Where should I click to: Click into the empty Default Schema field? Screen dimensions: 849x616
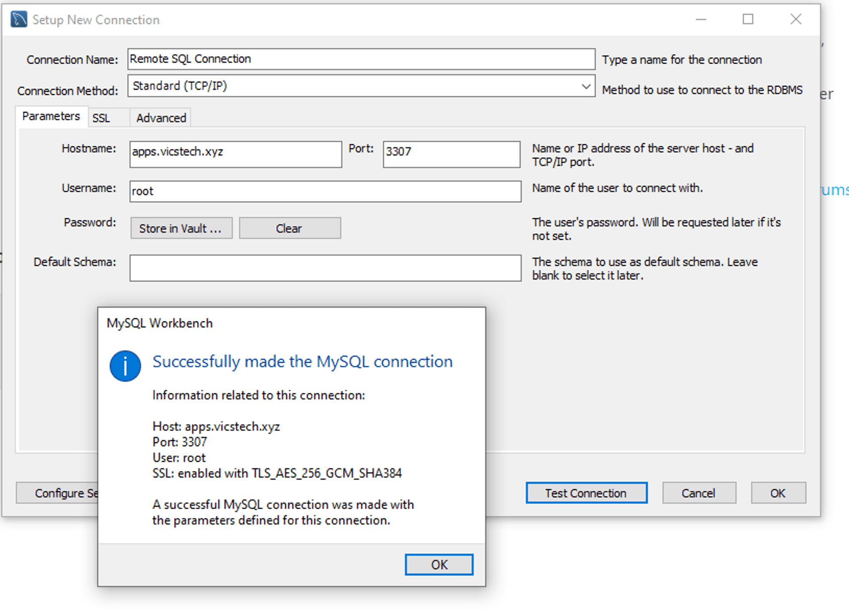(325, 268)
